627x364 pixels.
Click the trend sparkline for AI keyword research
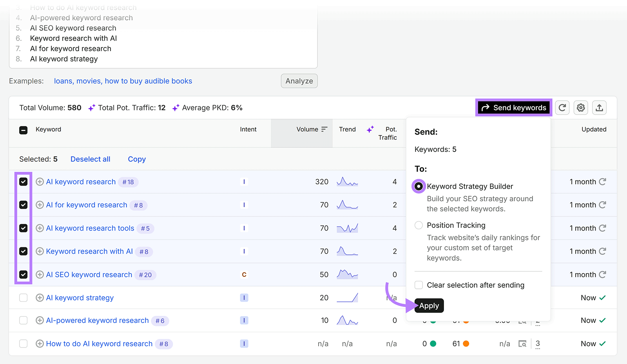pos(347,182)
